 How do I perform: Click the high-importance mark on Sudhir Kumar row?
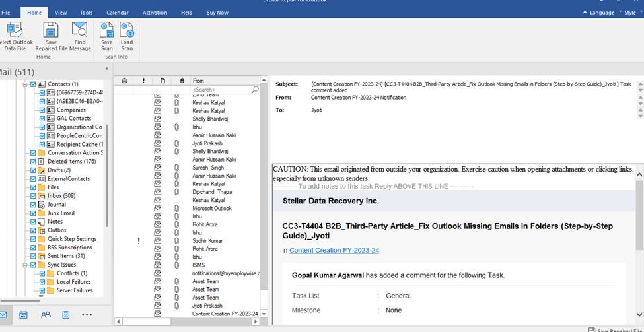coord(139,241)
